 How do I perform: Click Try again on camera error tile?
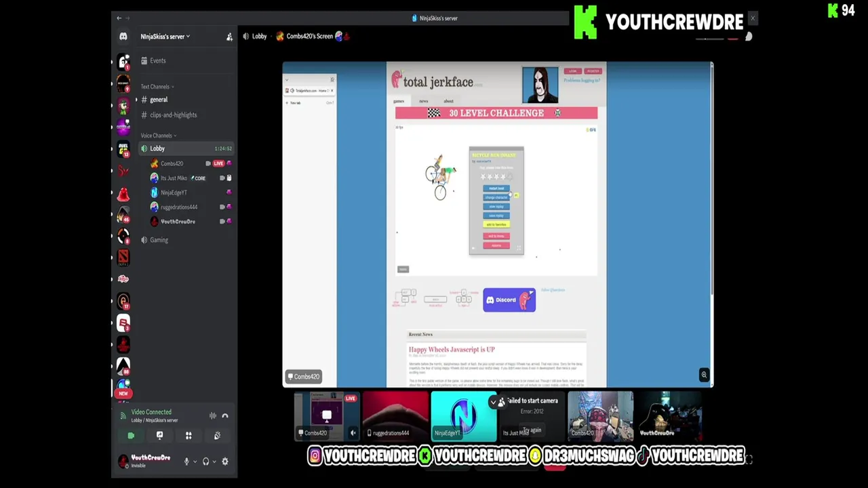532,430
